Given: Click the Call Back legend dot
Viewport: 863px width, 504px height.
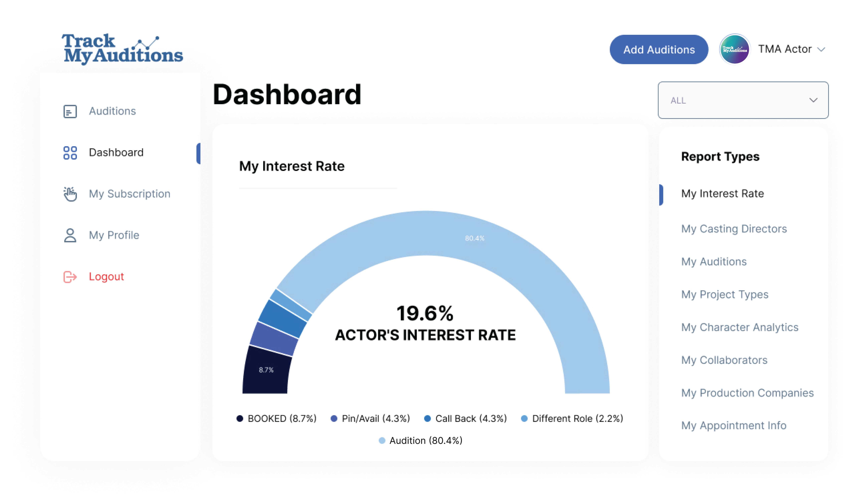Looking at the screenshot, I should [427, 419].
